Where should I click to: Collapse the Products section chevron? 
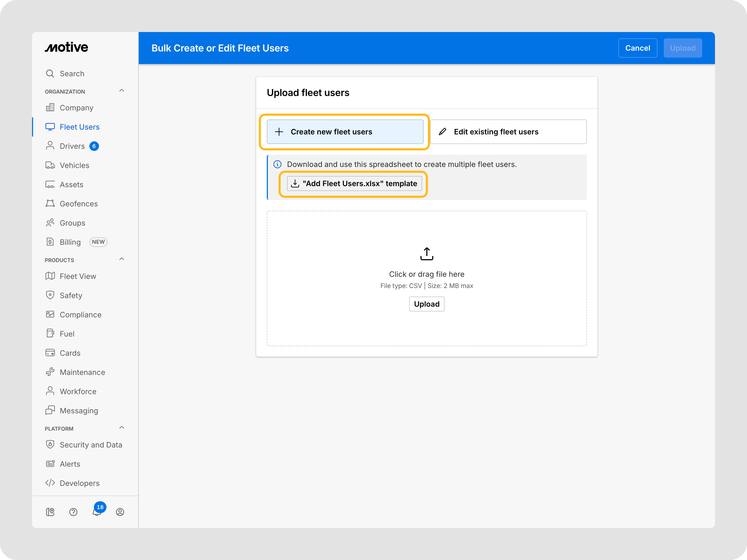(x=122, y=259)
